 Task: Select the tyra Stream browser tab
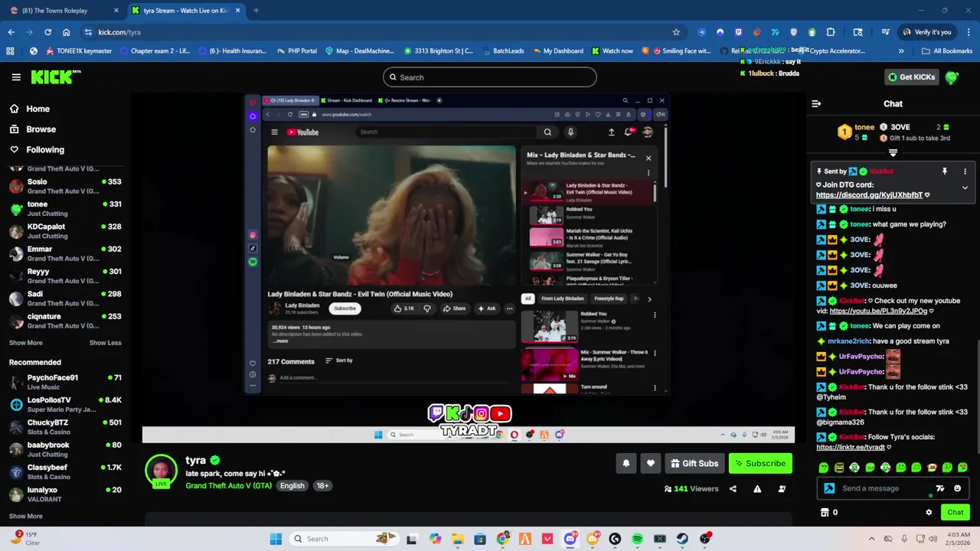(x=186, y=11)
